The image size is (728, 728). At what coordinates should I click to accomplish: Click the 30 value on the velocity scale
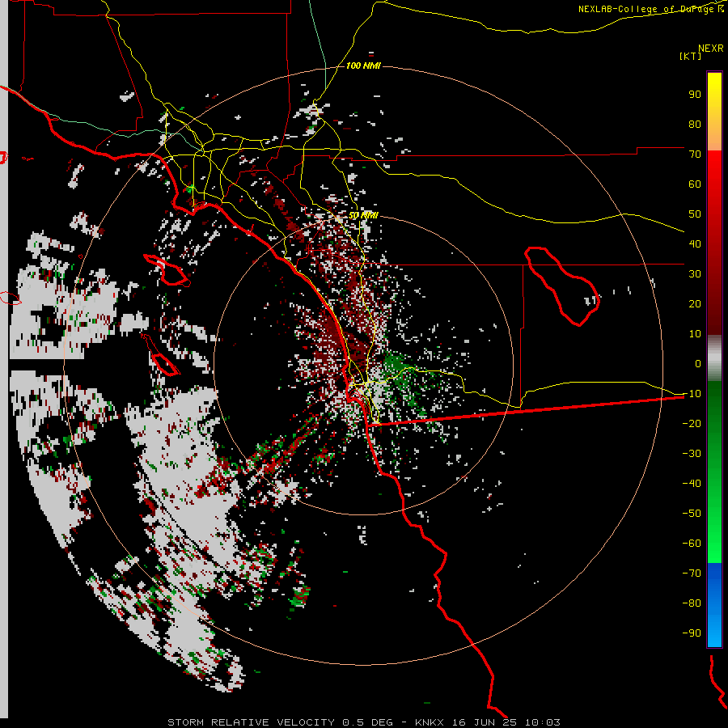point(695,274)
